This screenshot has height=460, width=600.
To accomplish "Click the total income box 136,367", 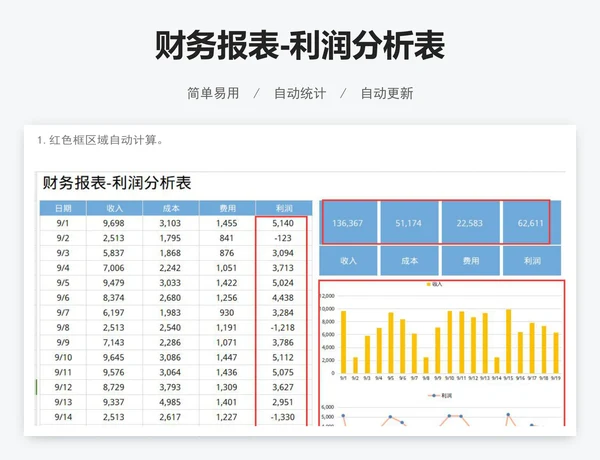I will (x=348, y=223).
